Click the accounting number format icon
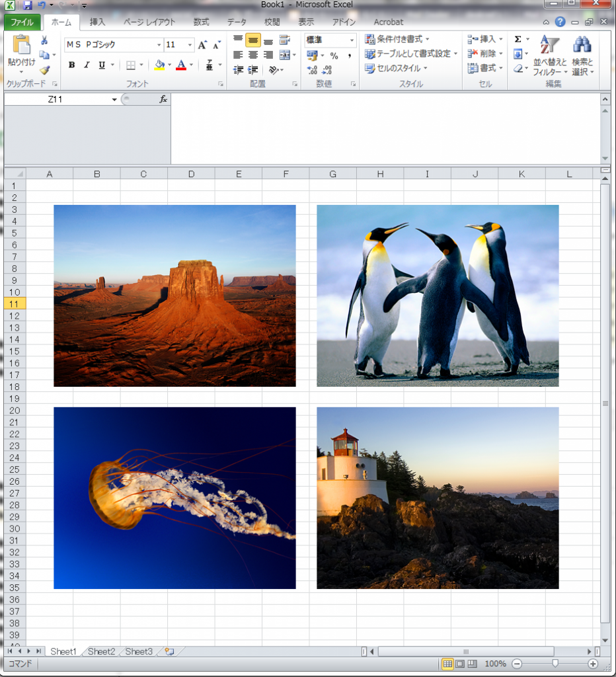Screen dimensions: 616x677 [312, 56]
